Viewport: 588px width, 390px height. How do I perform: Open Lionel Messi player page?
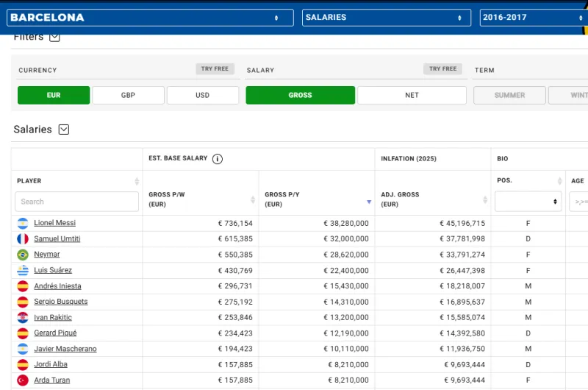coord(54,223)
